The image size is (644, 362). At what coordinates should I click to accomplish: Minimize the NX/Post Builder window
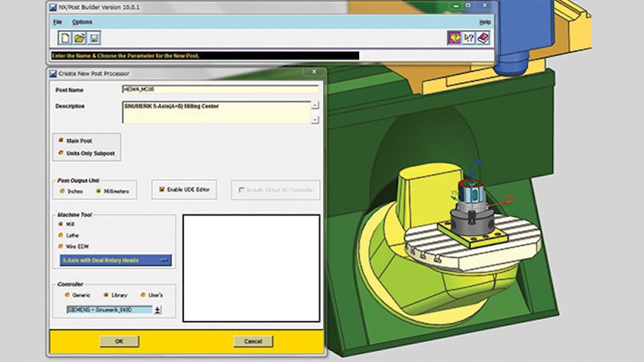click(456, 6)
